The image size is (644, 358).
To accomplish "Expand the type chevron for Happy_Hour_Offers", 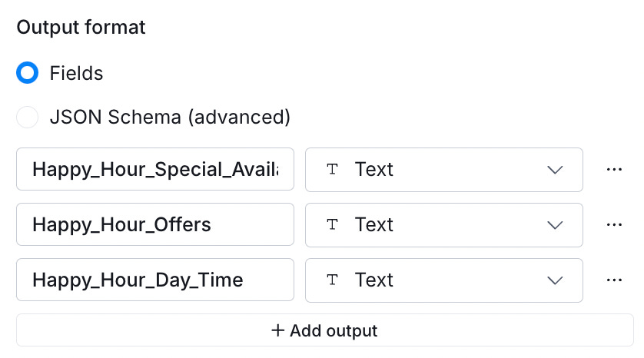I will click(x=556, y=225).
